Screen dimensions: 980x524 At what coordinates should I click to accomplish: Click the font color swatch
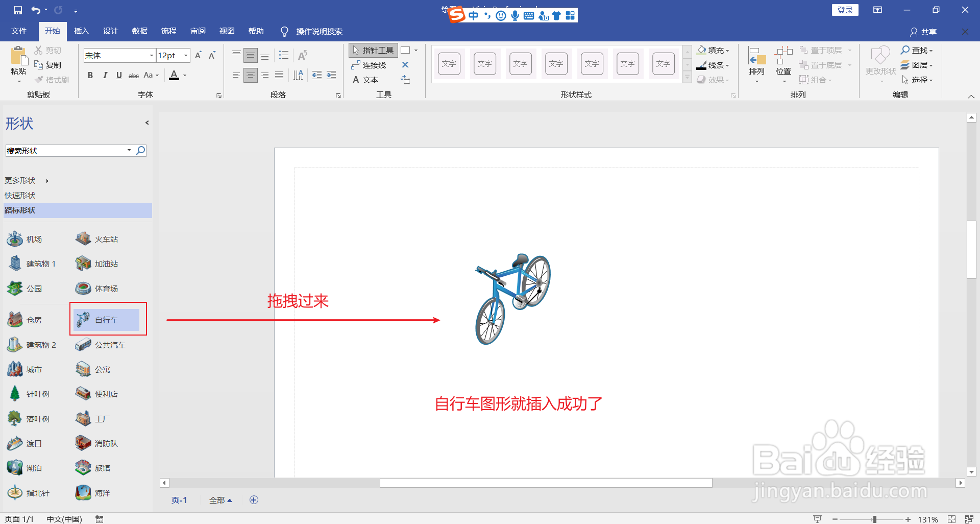(x=174, y=76)
